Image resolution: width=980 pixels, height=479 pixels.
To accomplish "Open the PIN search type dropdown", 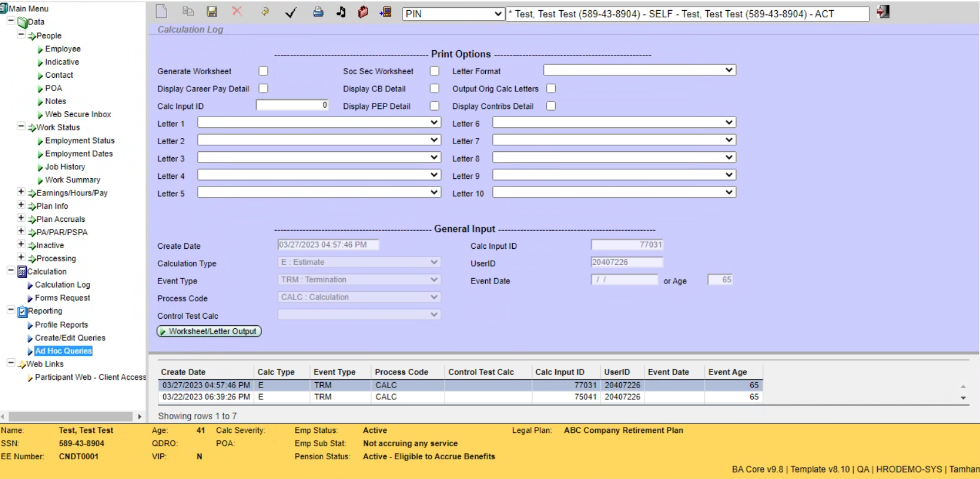I will [453, 14].
